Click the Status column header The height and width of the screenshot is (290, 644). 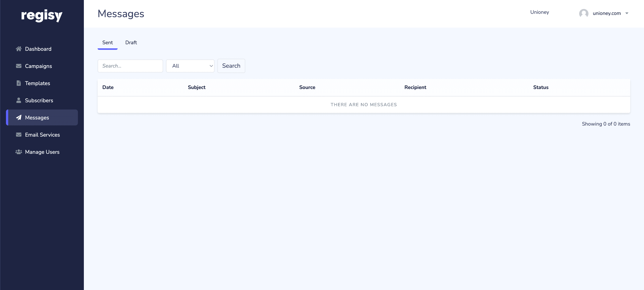[x=541, y=87]
